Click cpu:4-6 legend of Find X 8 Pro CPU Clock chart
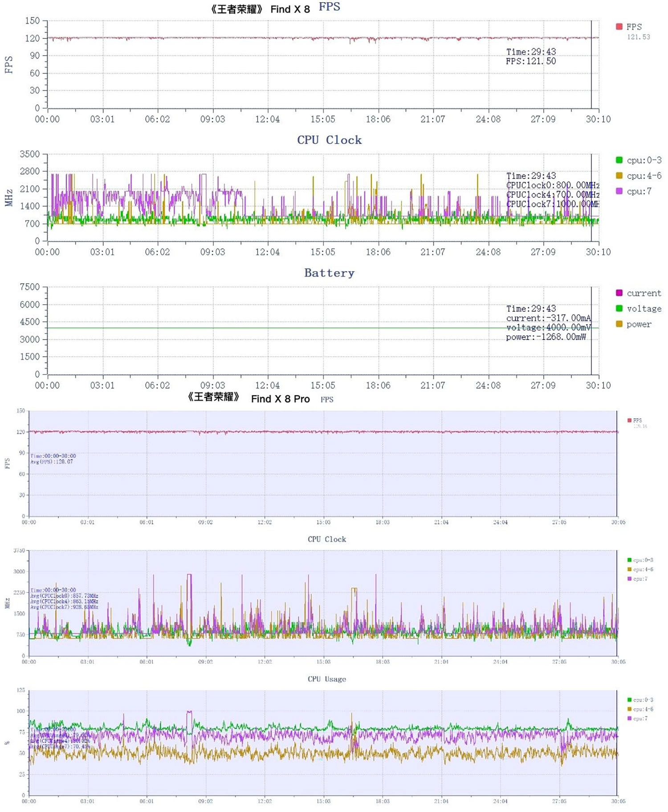Screen dimensions: 668x812 point(640,569)
